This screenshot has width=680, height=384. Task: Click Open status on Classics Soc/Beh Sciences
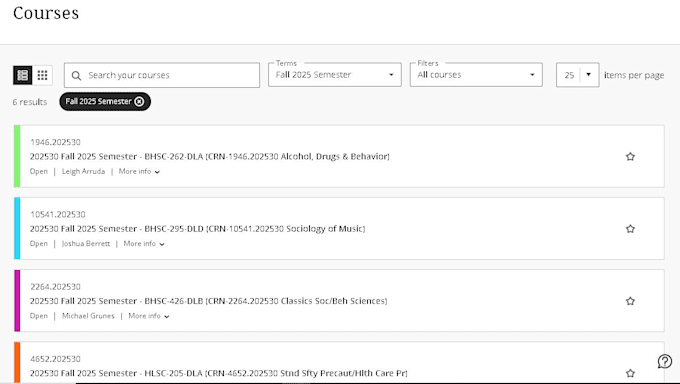pyautogui.click(x=39, y=316)
